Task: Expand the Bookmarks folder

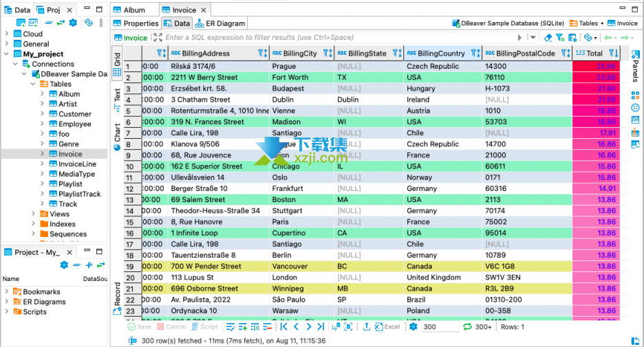Action: click(7, 291)
